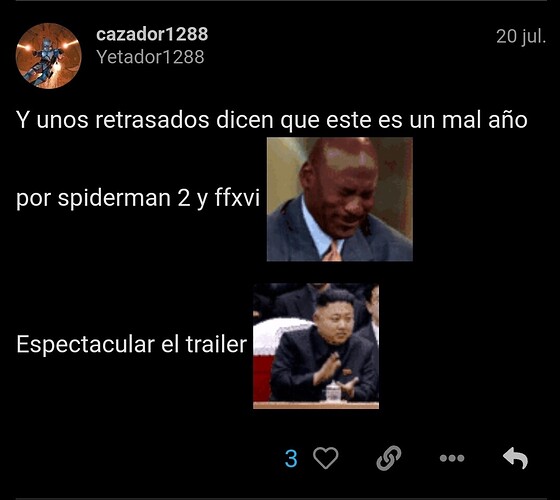Open the three-dots more options menu
Image resolution: width=560 pixels, height=500 pixels.
click(452, 458)
